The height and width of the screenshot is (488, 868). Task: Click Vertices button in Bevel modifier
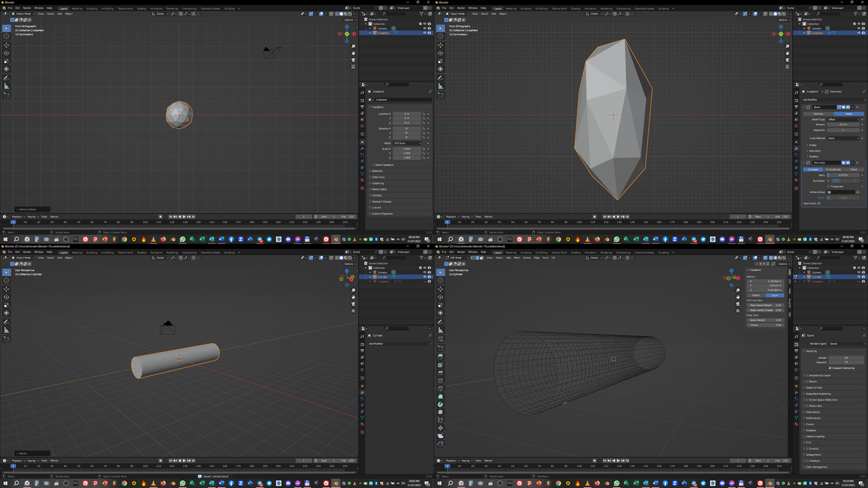818,114
